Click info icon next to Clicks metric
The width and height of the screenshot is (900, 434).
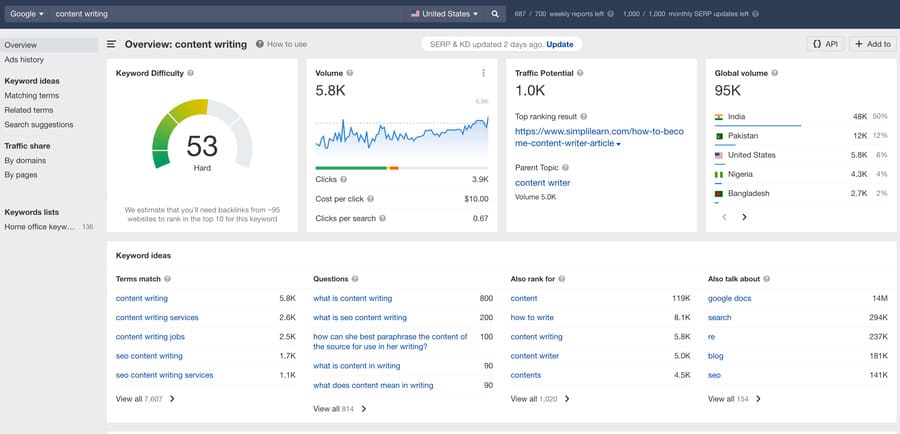tap(343, 180)
